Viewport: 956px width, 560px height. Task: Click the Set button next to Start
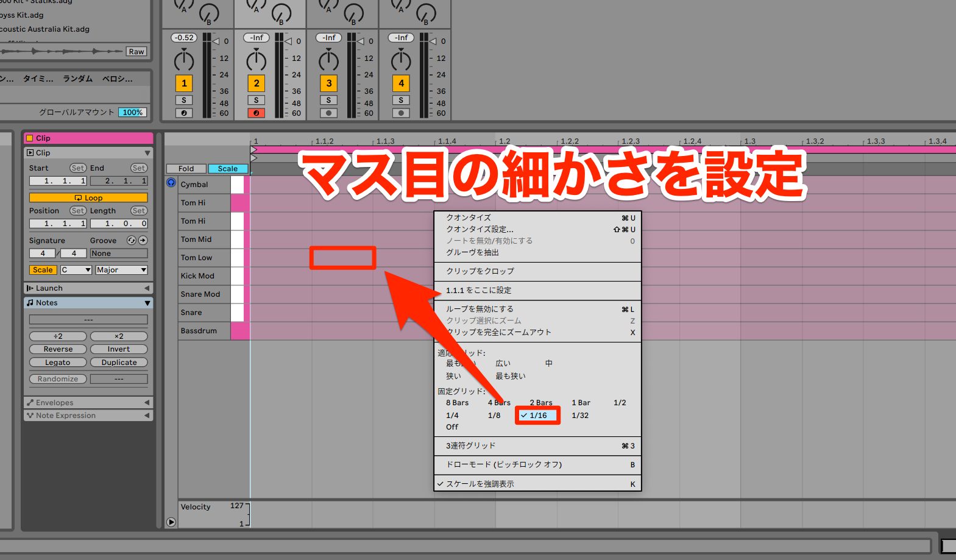click(x=77, y=168)
